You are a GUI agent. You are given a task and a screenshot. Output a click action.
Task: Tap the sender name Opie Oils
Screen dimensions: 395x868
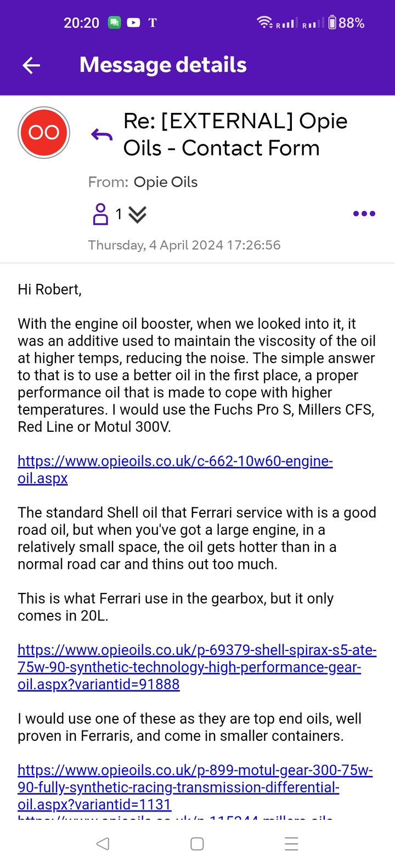(x=165, y=182)
